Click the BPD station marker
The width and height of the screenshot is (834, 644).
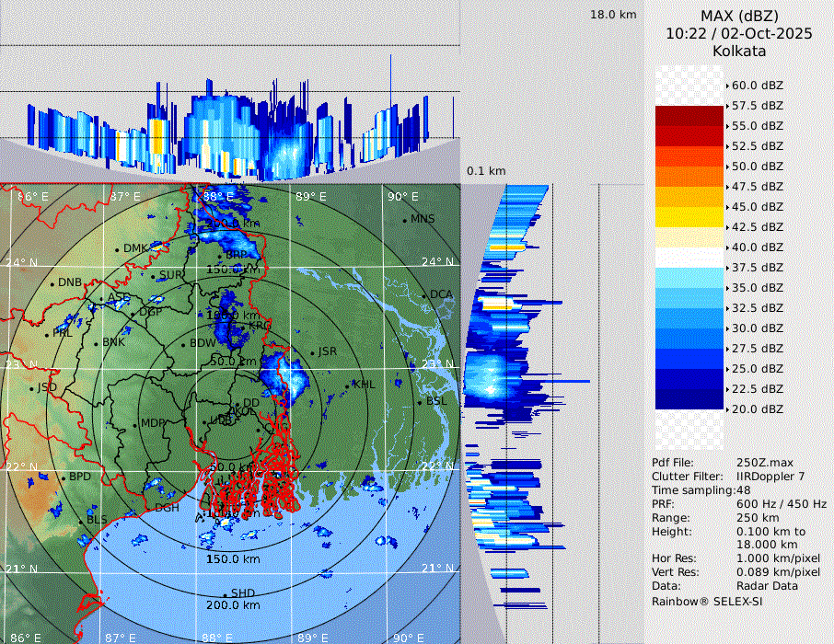pyautogui.click(x=64, y=477)
